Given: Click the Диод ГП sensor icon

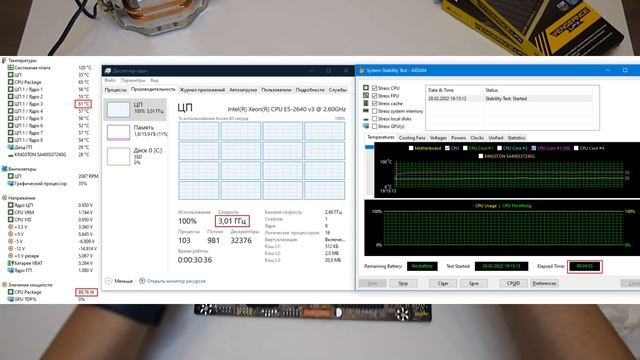Looking at the screenshot, I should (x=11, y=147).
